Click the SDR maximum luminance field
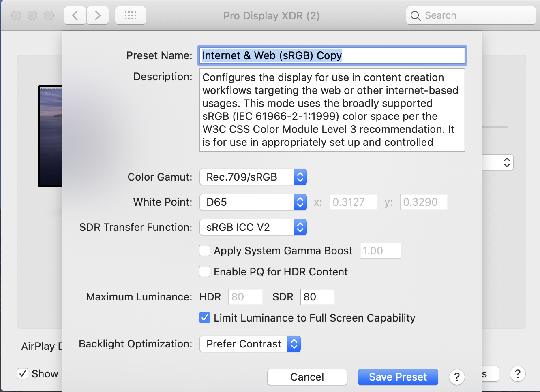 [x=317, y=297]
